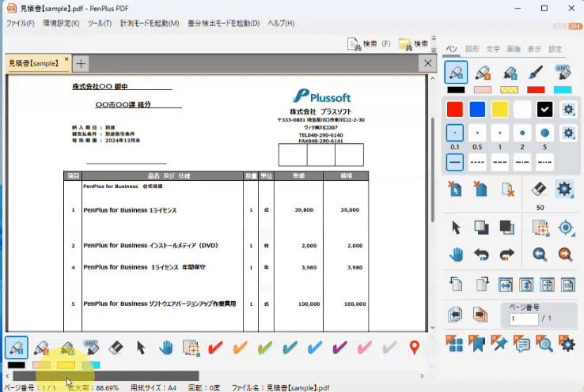Rotate the page left
Image resolution: width=584 pixels, height=392 pixels.
(455, 285)
